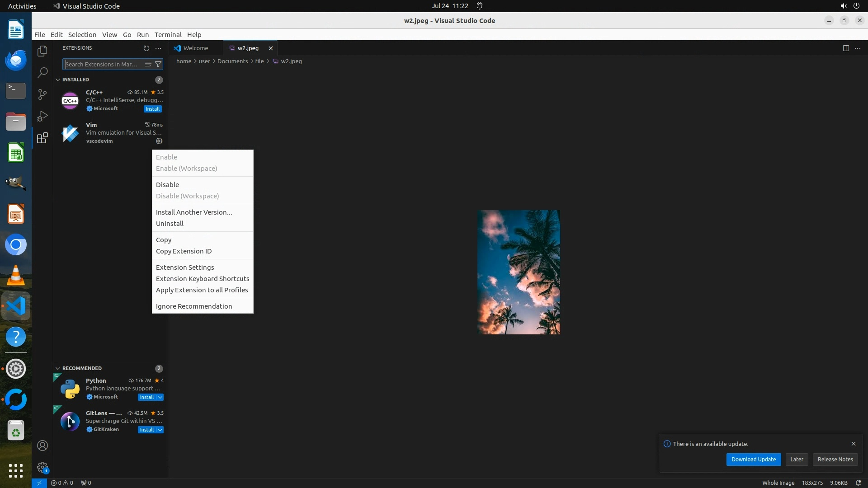Collapse the RECOMMENDED extensions section
This screenshot has width=868, height=488.
[x=58, y=368]
